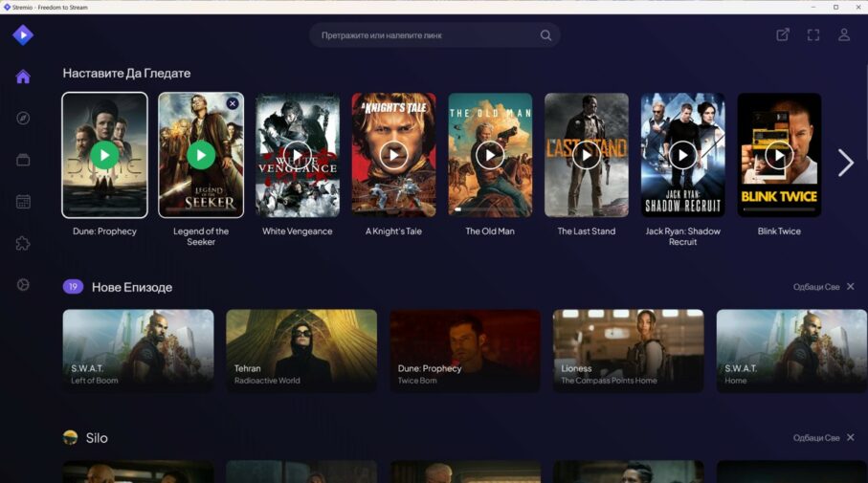The width and height of the screenshot is (868, 483).
Task: Click the Blink Twice title text
Action: click(779, 231)
